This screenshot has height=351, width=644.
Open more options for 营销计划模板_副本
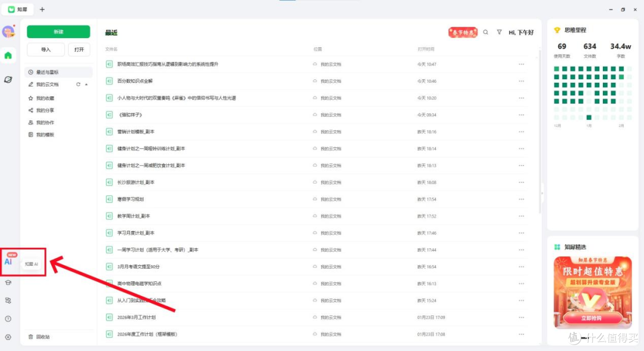click(521, 132)
